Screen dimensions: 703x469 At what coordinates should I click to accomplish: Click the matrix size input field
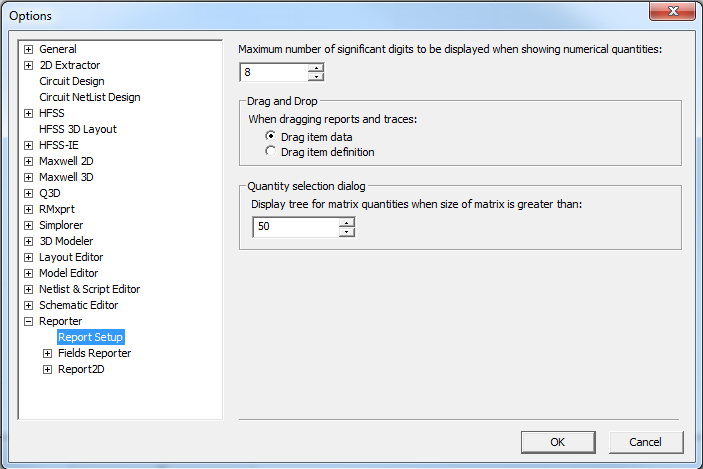click(x=295, y=228)
